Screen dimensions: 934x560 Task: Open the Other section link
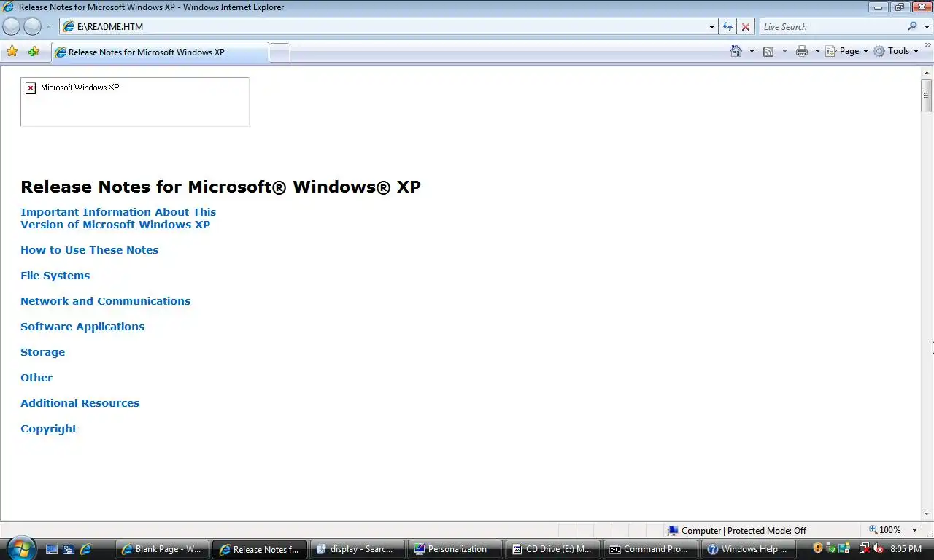36,378
